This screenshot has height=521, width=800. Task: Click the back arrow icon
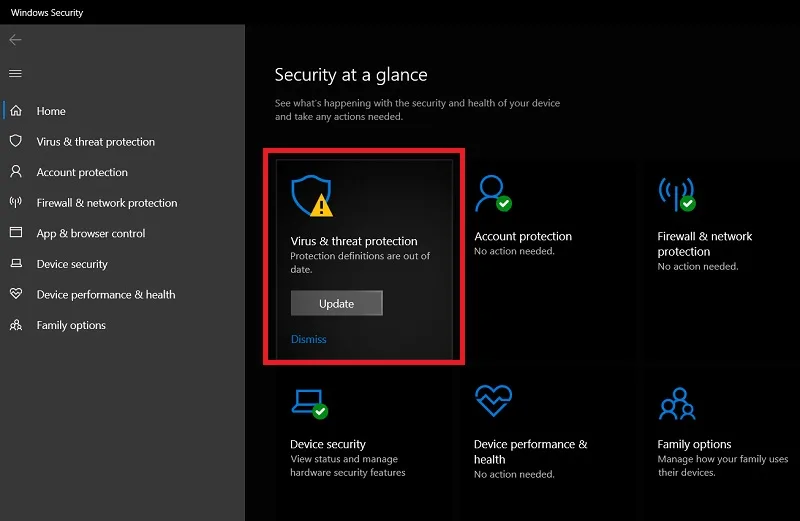[15, 40]
